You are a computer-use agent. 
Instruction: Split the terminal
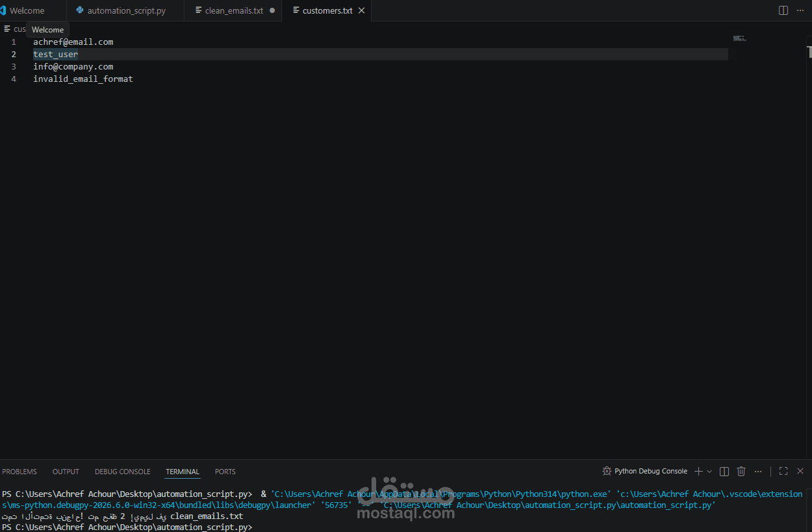coord(724,471)
